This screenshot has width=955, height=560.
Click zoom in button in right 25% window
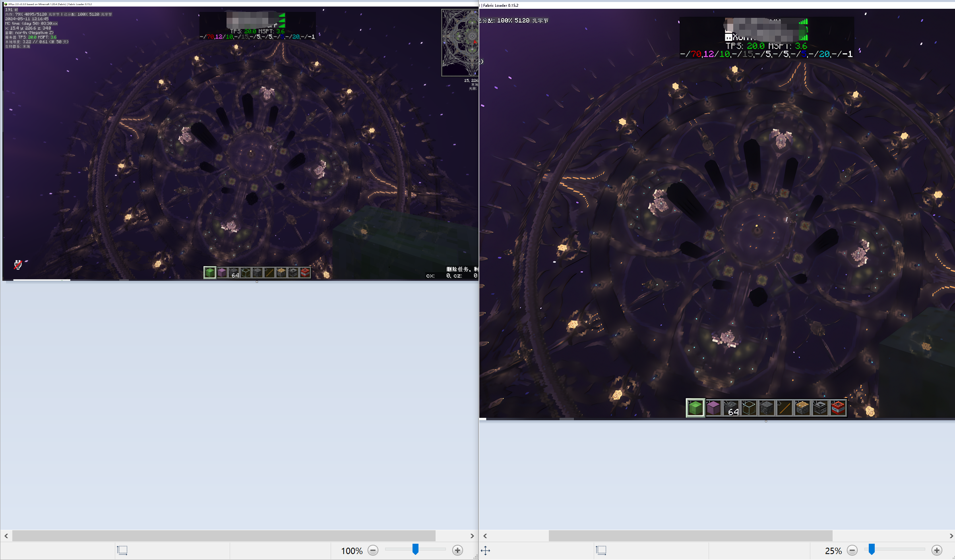click(x=937, y=550)
